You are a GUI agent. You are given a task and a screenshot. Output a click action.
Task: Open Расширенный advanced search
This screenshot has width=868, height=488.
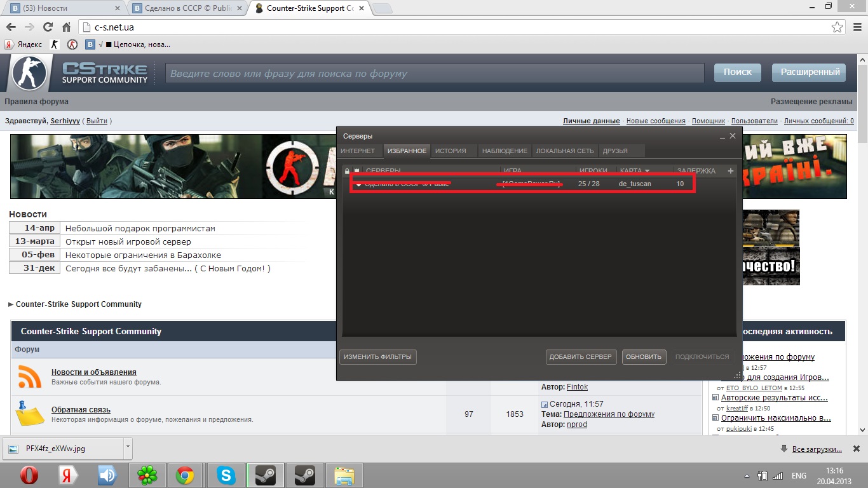pos(810,72)
